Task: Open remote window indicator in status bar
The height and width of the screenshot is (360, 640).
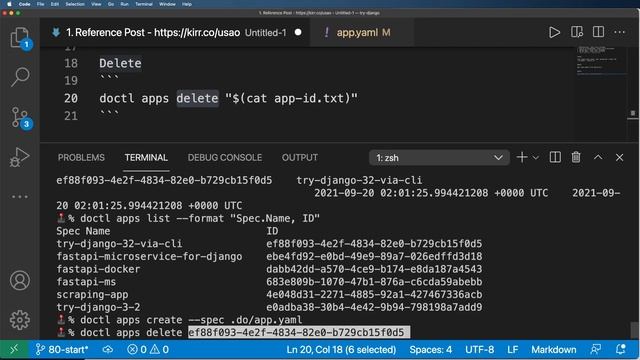Action: click(14, 349)
